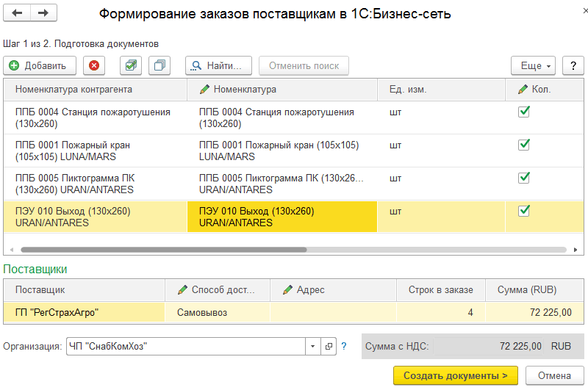This screenshot has height=390, width=588.
Task: Click the Отмена button
Action: [x=554, y=375]
